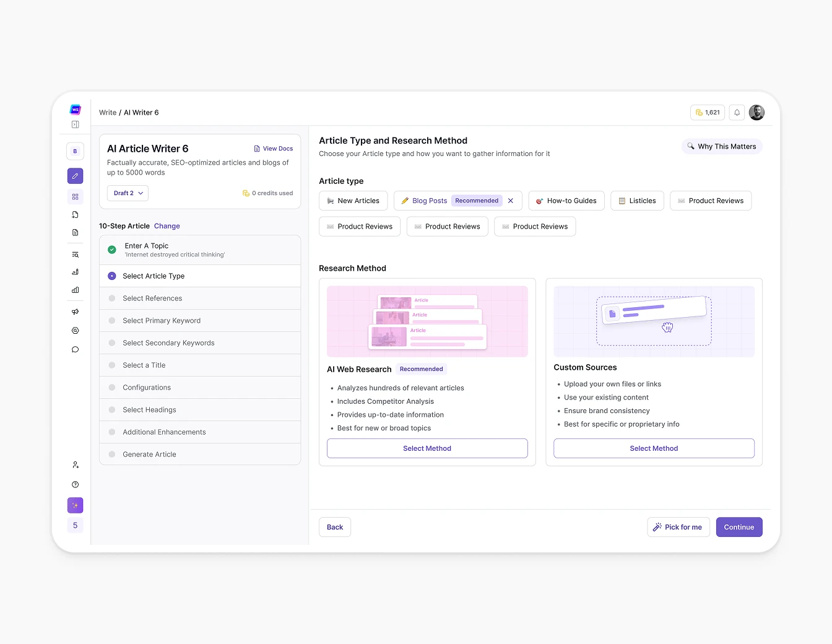
Task: Click the analytics bar chart icon in sidebar
Action: coord(75,290)
